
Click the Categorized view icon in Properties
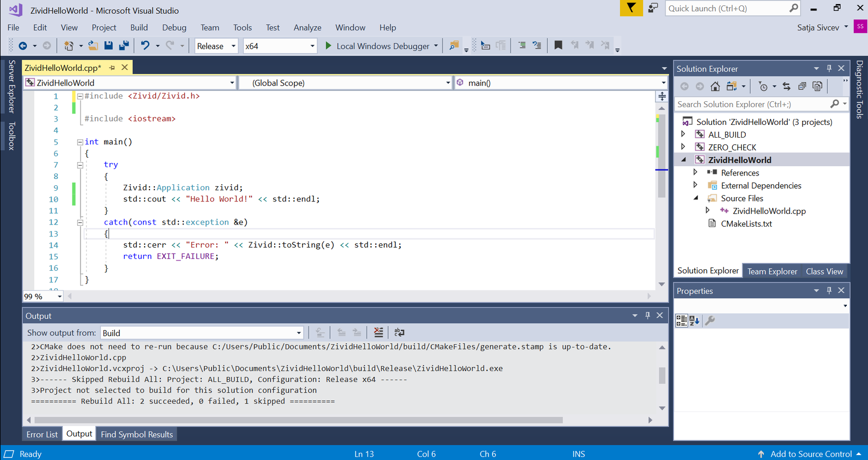coord(681,321)
